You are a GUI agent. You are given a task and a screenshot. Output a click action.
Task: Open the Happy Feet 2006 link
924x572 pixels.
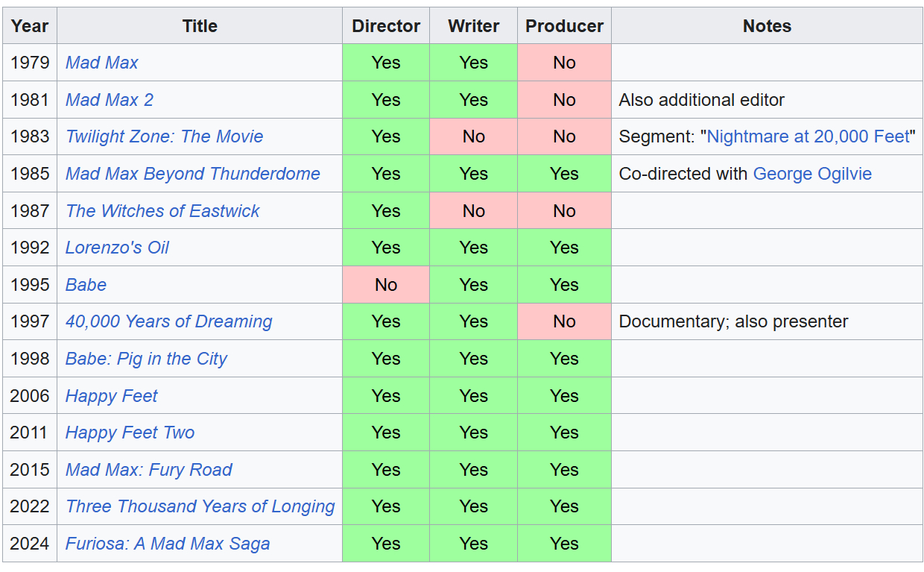(x=111, y=396)
